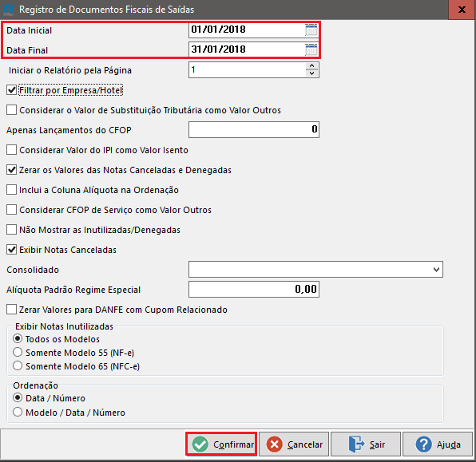Decrease the starting page number with down arrow

(311, 73)
